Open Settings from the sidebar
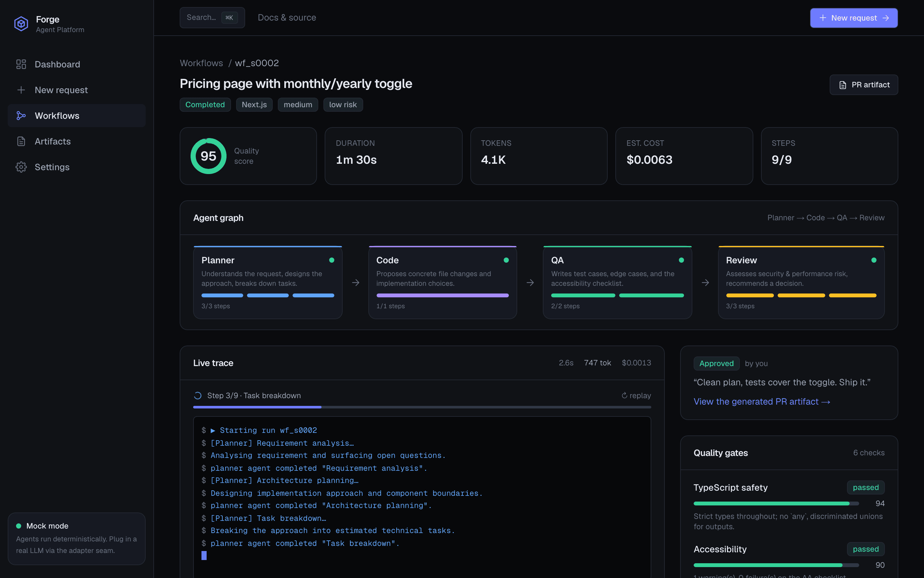 (x=76, y=167)
